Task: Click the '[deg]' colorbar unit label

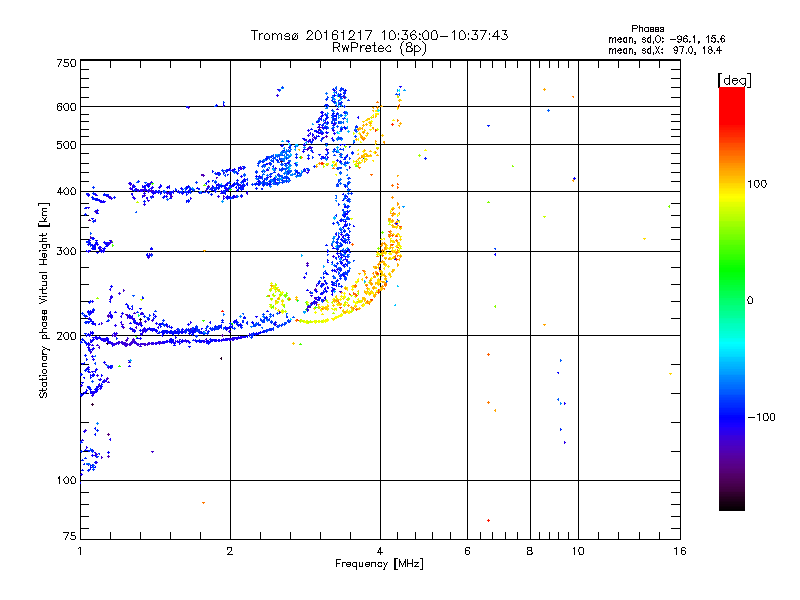Action: click(734, 80)
